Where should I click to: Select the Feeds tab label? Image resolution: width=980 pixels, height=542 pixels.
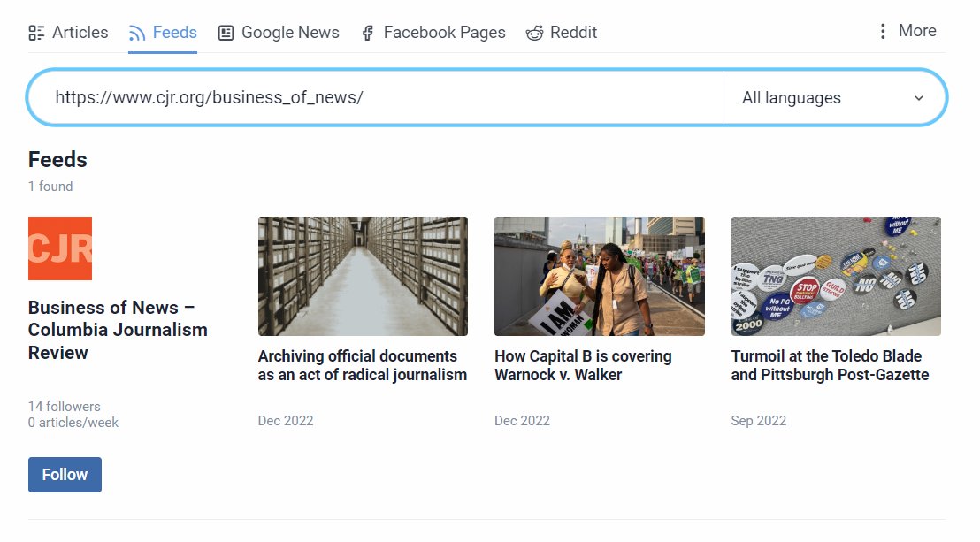[x=175, y=33]
